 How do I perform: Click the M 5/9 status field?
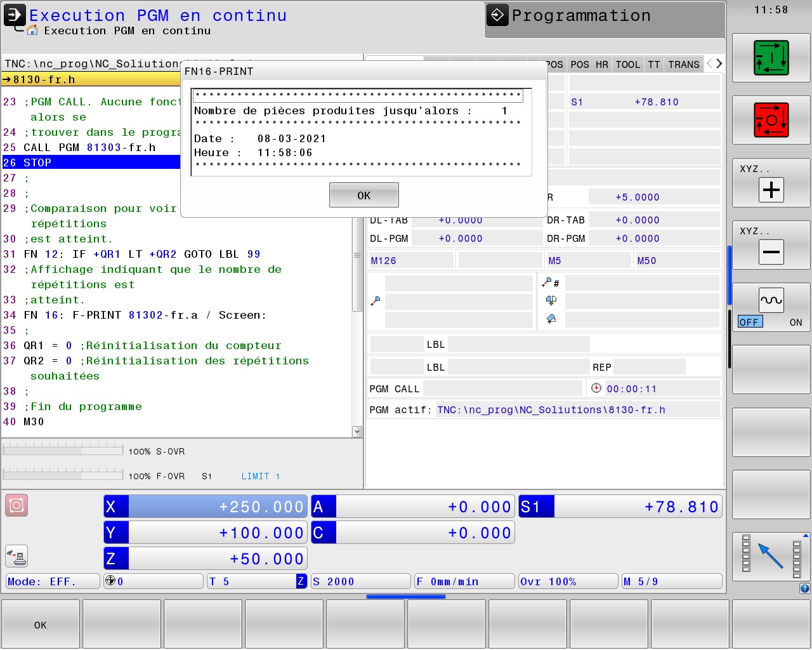(x=672, y=581)
